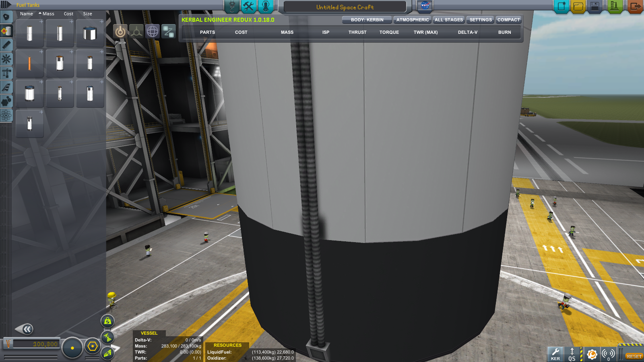
Task: Save the craft with floppy icon
Action: click(x=594, y=6)
